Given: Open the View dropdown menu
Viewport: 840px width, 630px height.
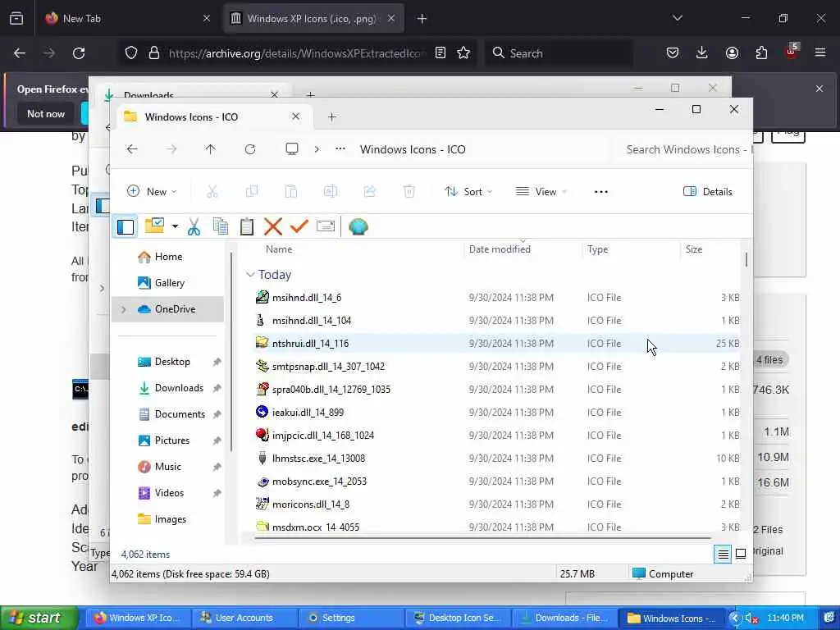Looking at the screenshot, I should [x=541, y=191].
